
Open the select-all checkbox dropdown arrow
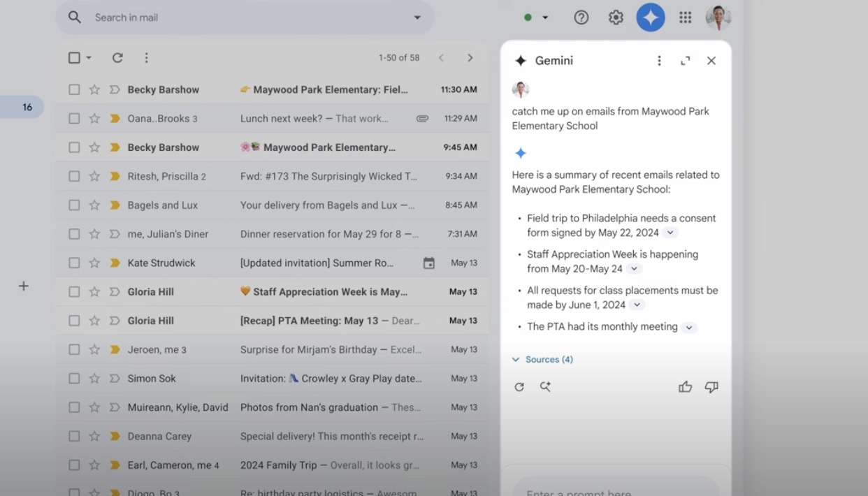[89, 58]
